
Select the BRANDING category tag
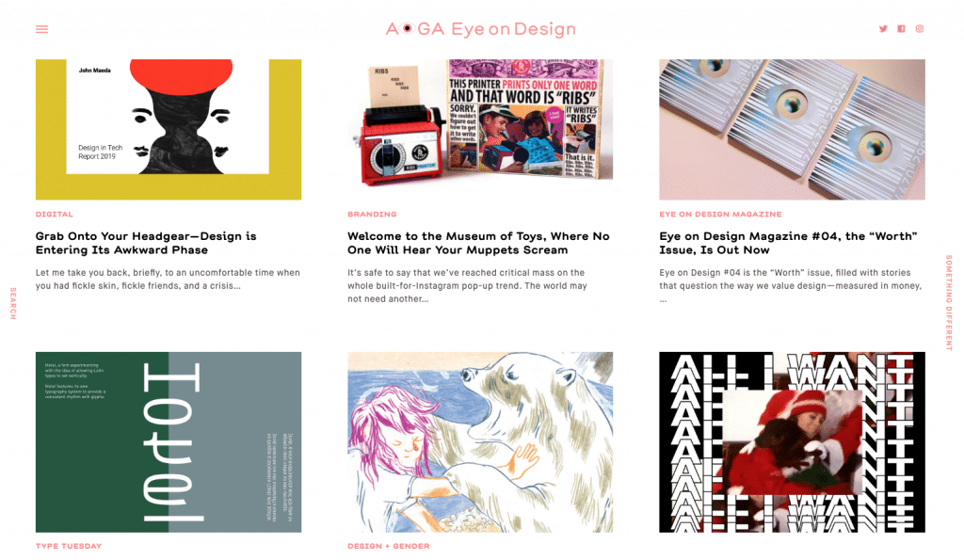pos(372,214)
